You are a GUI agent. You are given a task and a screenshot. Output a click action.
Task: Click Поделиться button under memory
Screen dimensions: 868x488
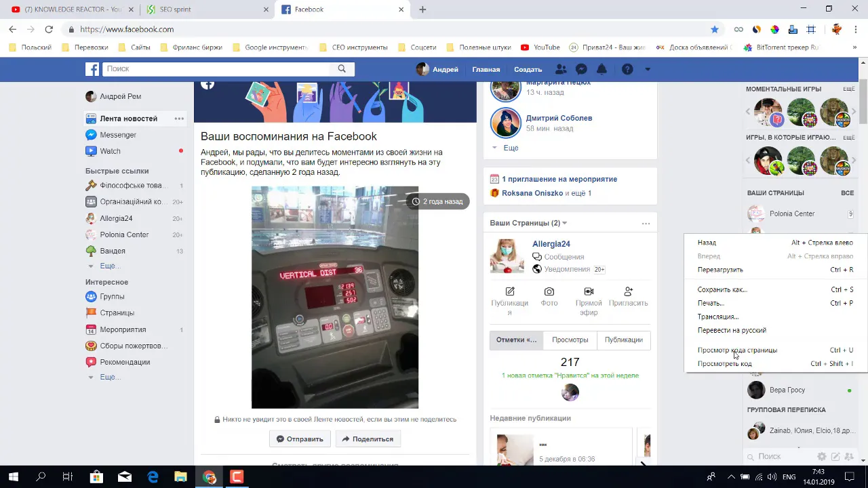368,439
